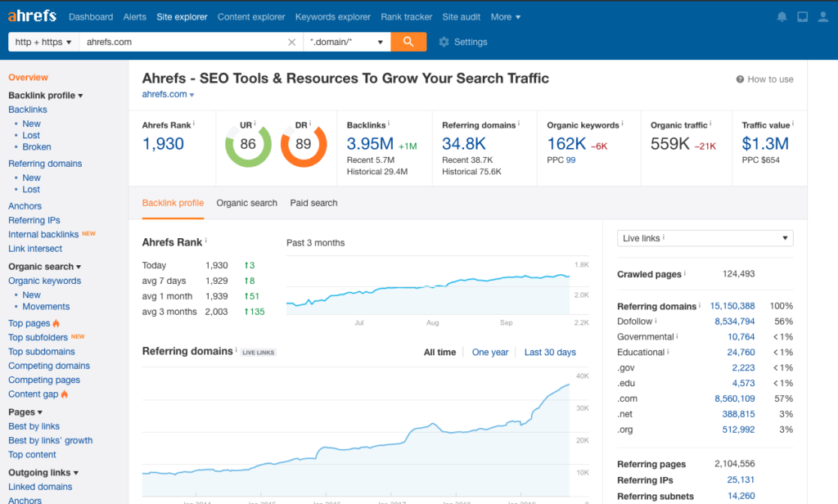Viewport: 838px width, 504px height.
Task: Open Site audit
Action: tap(462, 17)
